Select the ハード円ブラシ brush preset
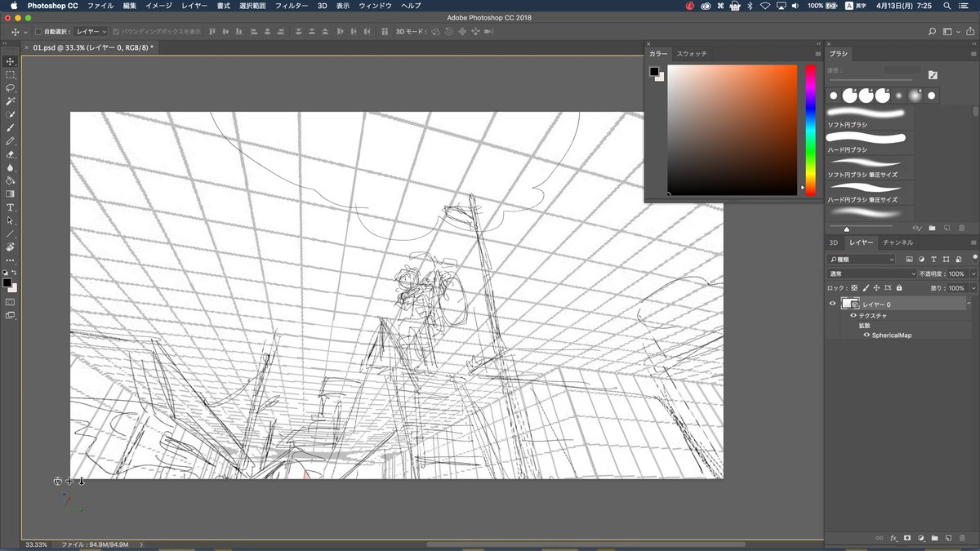The image size is (980, 551). click(869, 143)
